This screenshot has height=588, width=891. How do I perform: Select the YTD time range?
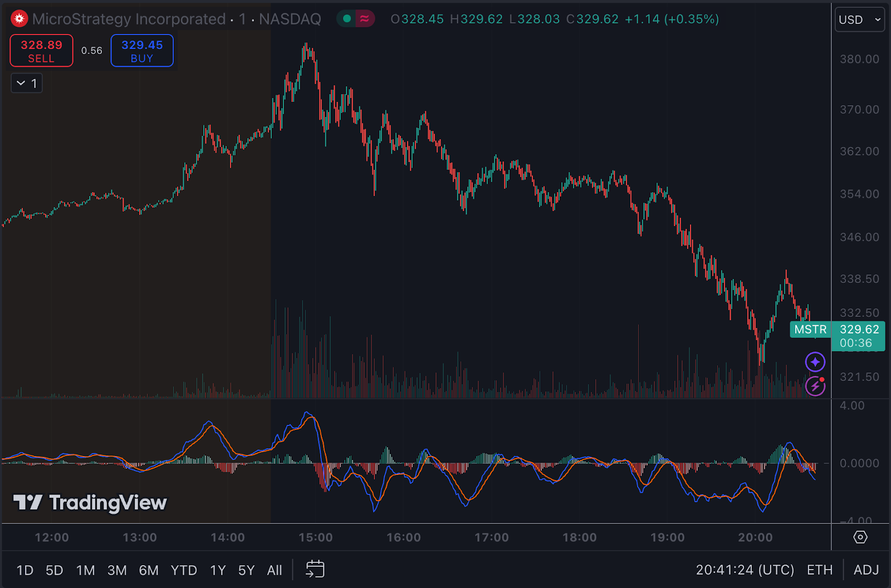pyautogui.click(x=184, y=570)
